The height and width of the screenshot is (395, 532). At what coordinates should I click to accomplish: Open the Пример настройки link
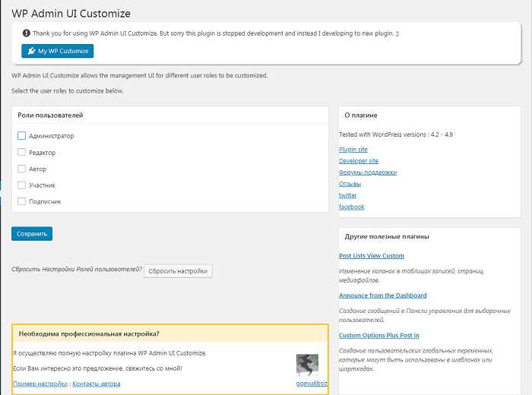coord(40,384)
